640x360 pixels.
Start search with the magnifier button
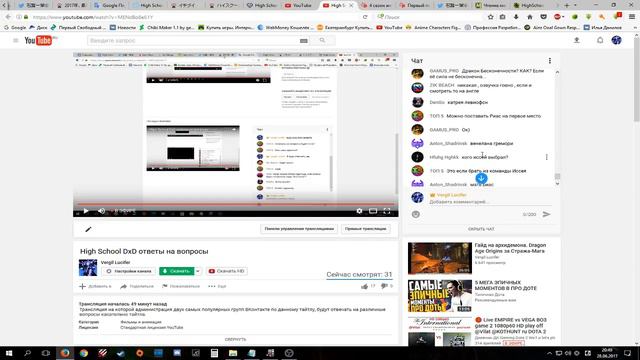[322, 40]
